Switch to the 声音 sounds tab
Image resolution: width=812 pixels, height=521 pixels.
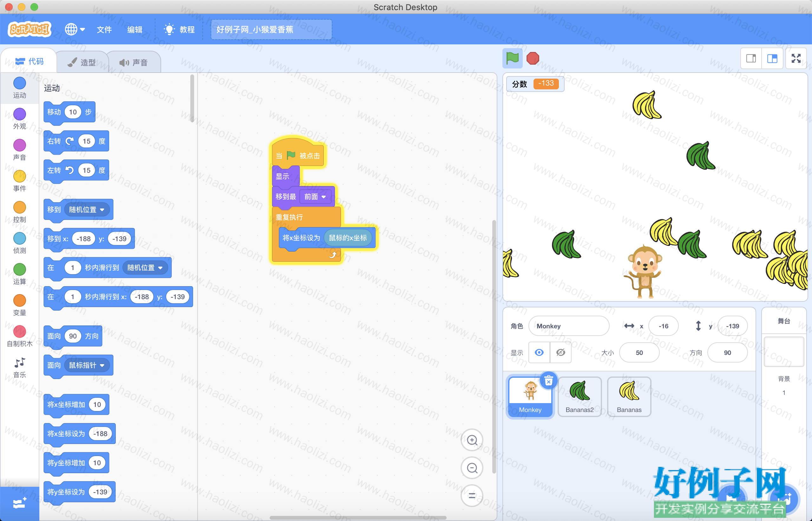(134, 62)
